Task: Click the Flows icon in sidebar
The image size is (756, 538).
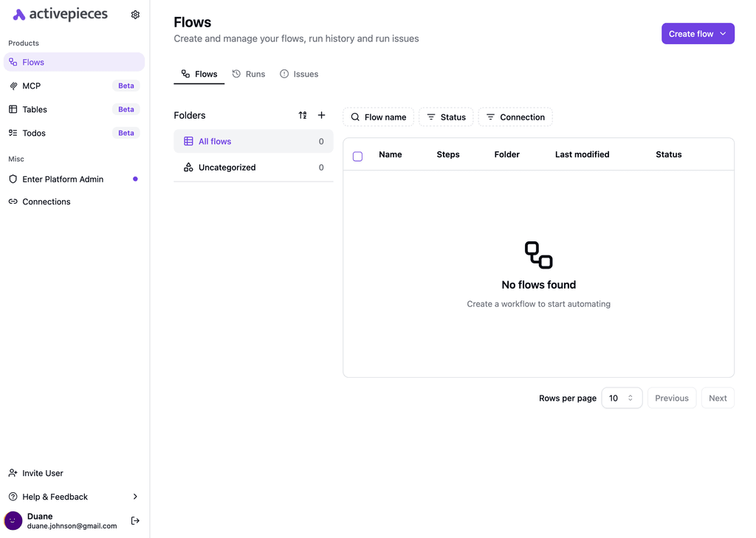Action: [x=13, y=62]
